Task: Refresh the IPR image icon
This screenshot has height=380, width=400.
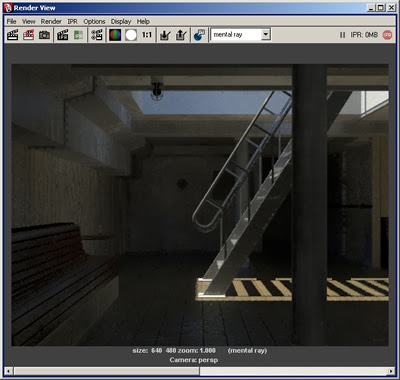Action: [78, 35]
